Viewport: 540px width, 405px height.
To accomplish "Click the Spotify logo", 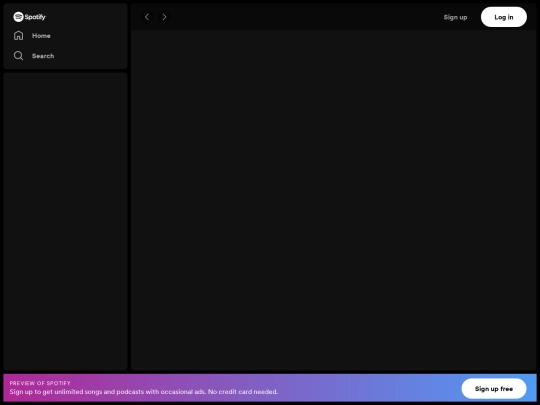I will coord(29,17).
